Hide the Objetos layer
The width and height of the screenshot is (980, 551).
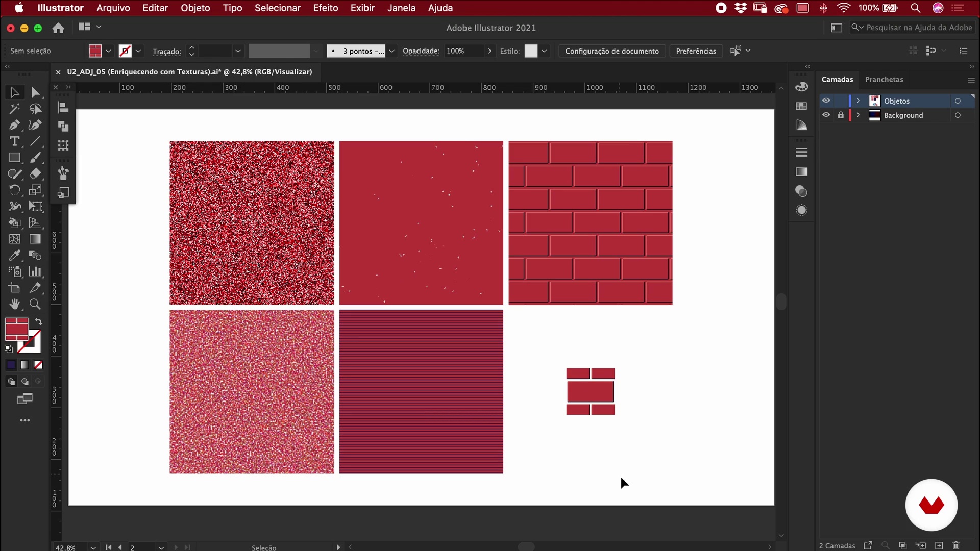click(x=826, y=101)
